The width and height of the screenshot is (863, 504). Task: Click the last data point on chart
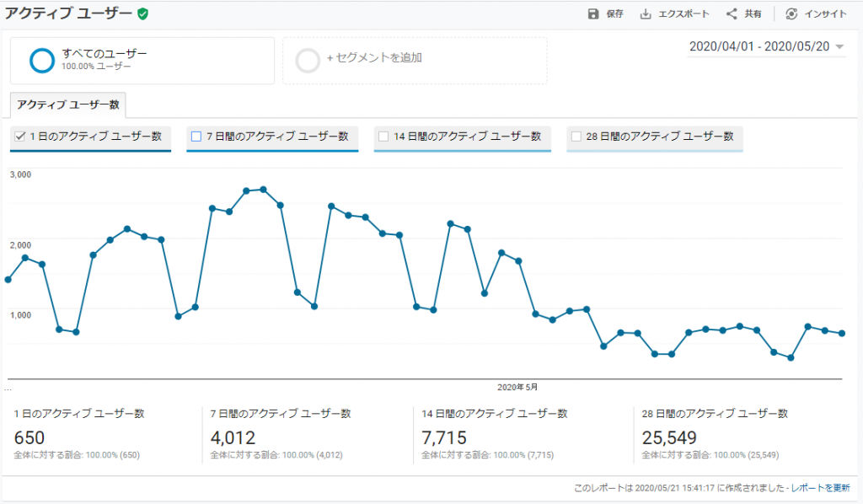tap(842, 334)
